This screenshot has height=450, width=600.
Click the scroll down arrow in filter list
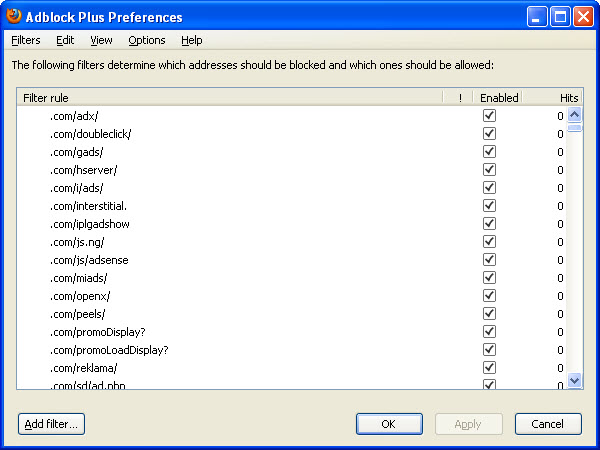[574, 380]
